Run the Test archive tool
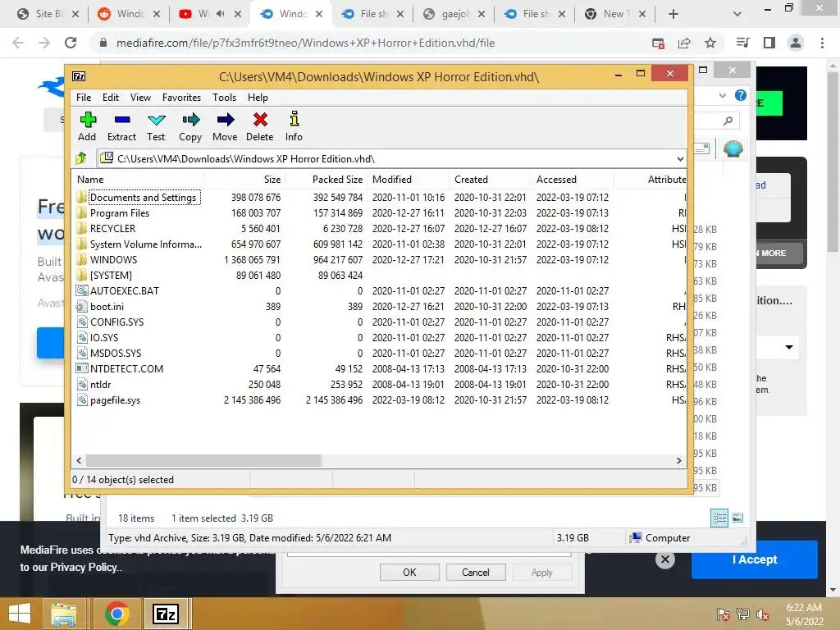This screenshot has width=840, height=630. tap(156, 126)
